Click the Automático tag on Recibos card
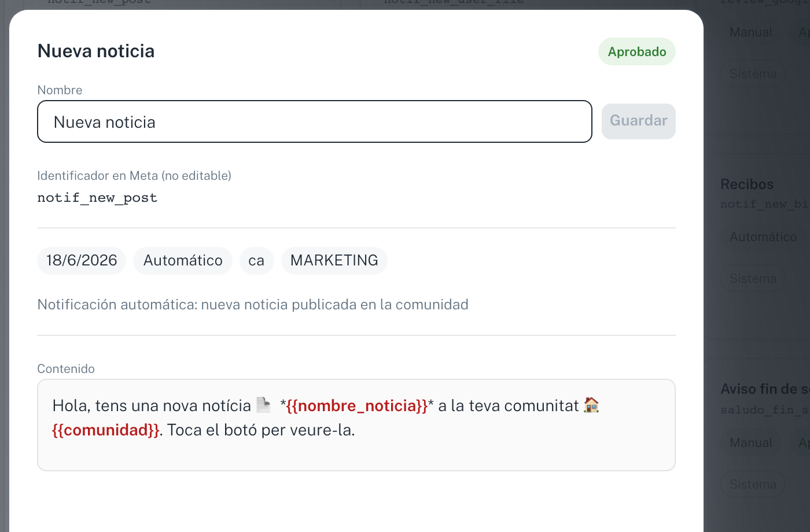Image resolution: width=810 pixels, height=532 pixels. tap(763, 237)
